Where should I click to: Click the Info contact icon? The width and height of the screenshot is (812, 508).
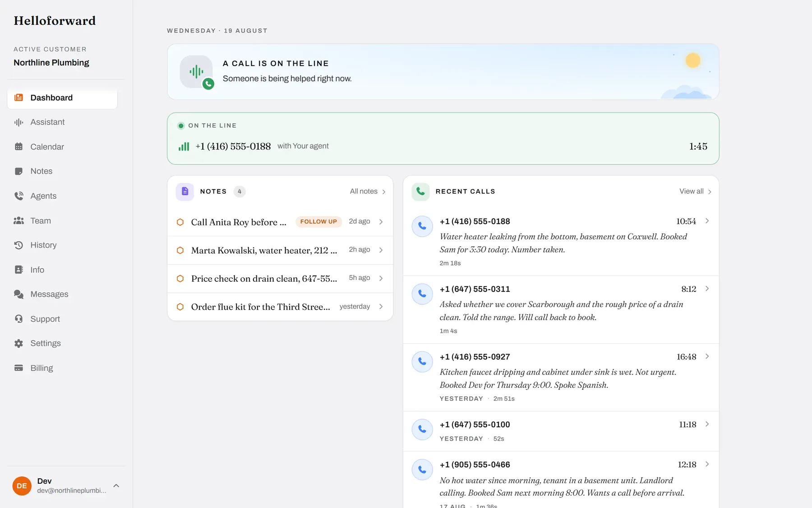tap(18, 270)
